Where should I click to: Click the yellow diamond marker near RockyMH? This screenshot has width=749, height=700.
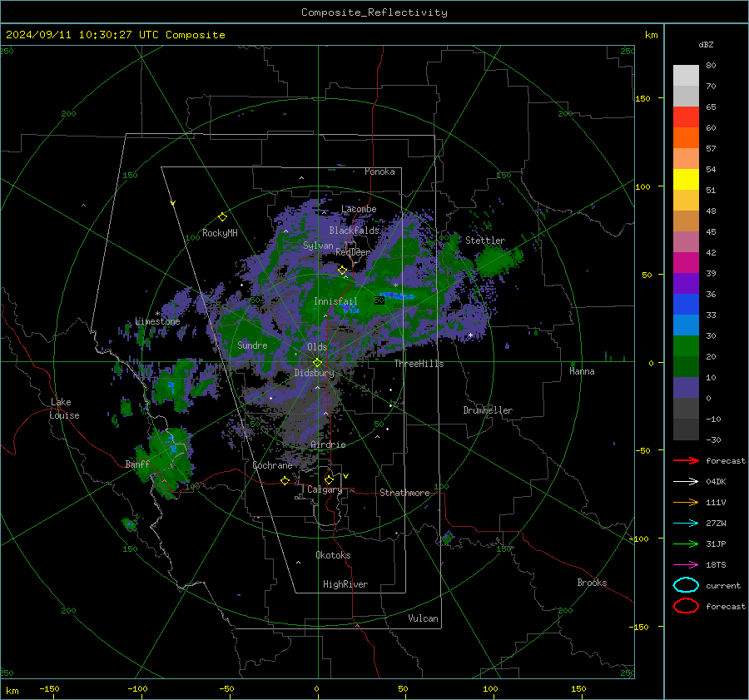click(222, 217)
